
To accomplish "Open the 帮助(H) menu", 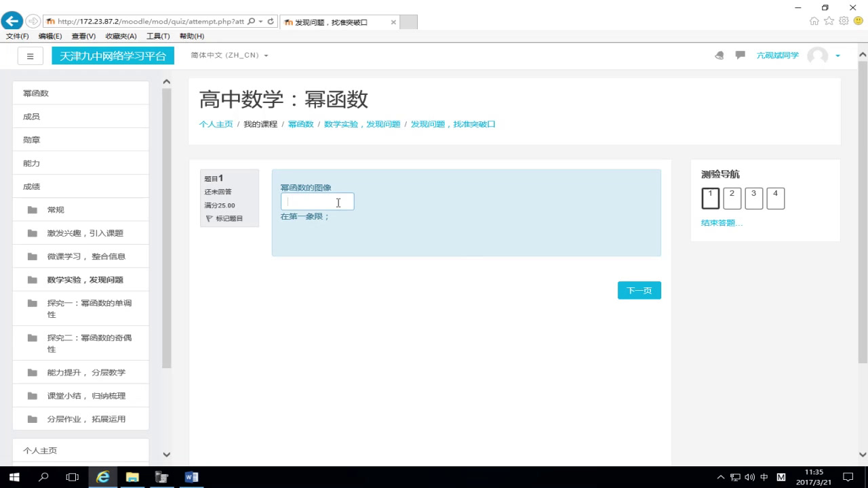I will (192, 36).
